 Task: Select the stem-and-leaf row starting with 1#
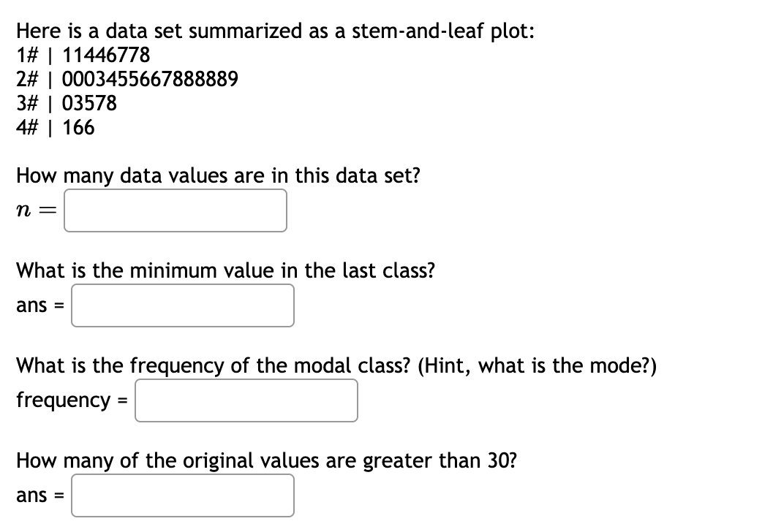(x=83, y=55)
